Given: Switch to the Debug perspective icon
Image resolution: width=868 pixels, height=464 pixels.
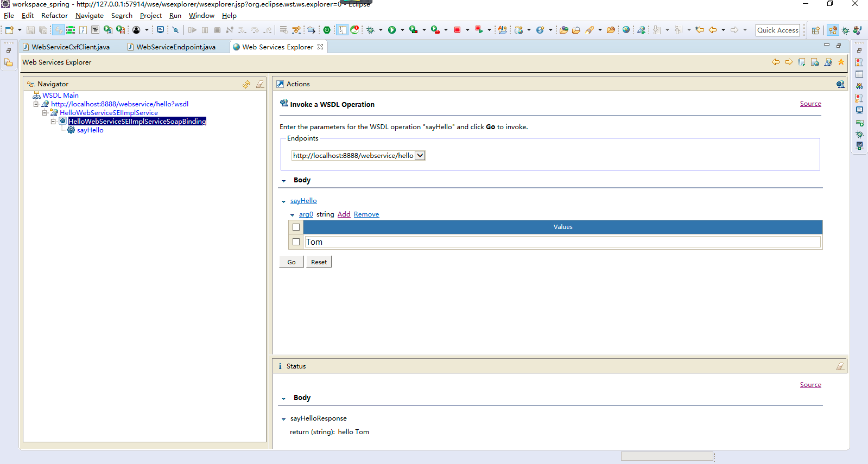Looking at the screenshot, I should point(845,30).
